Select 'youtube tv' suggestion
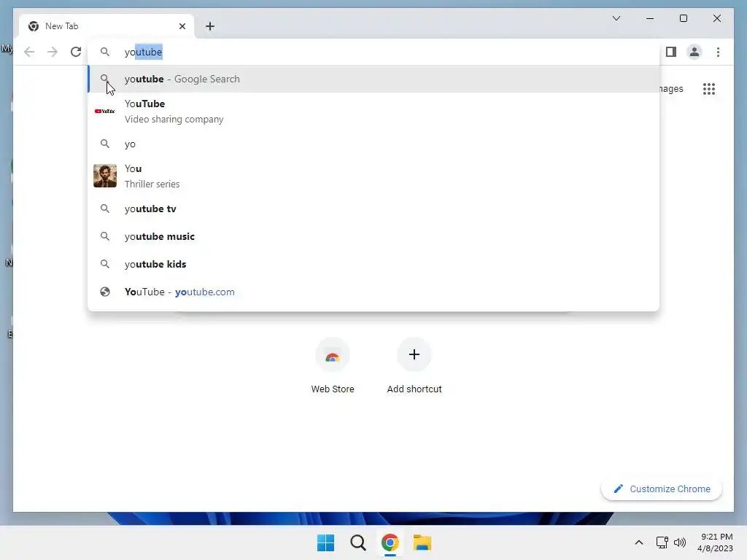The width and height of the screenshot is (747, 560). [x=373, y=209]
